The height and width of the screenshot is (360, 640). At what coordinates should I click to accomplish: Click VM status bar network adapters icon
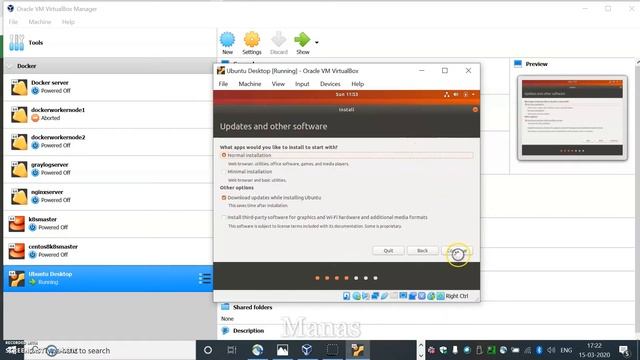click(x=375, y=296)
